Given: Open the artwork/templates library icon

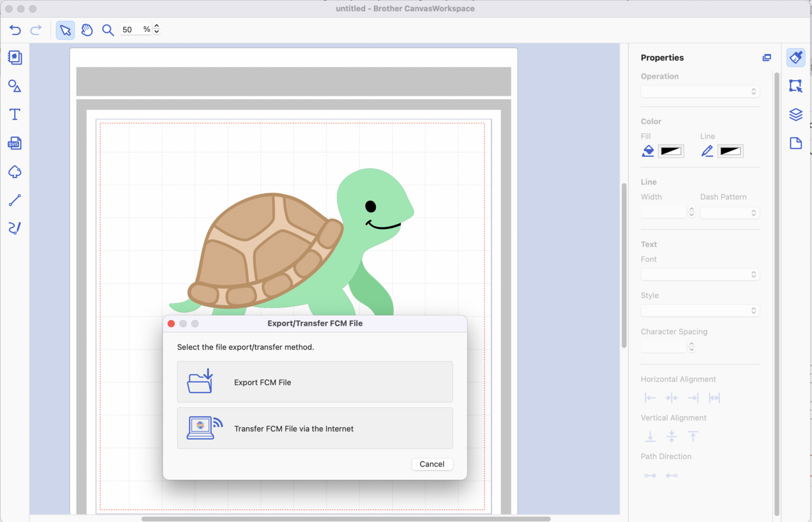Looking at the screenshot, I should click(x=14, y=58).
